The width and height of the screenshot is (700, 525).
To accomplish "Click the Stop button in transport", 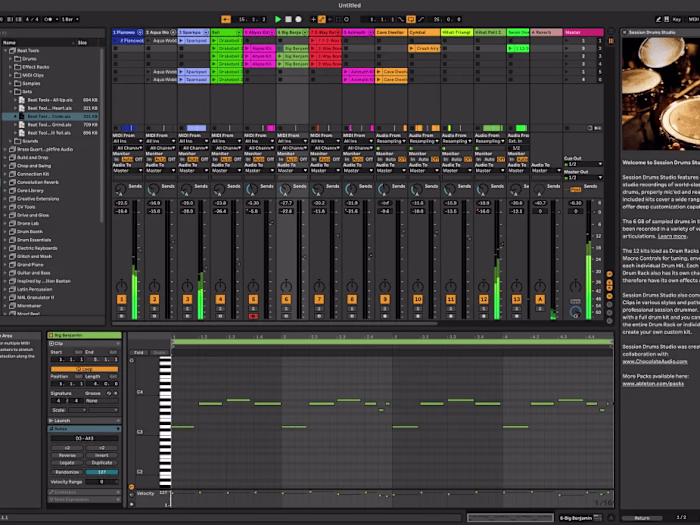I will pos(288,19).
